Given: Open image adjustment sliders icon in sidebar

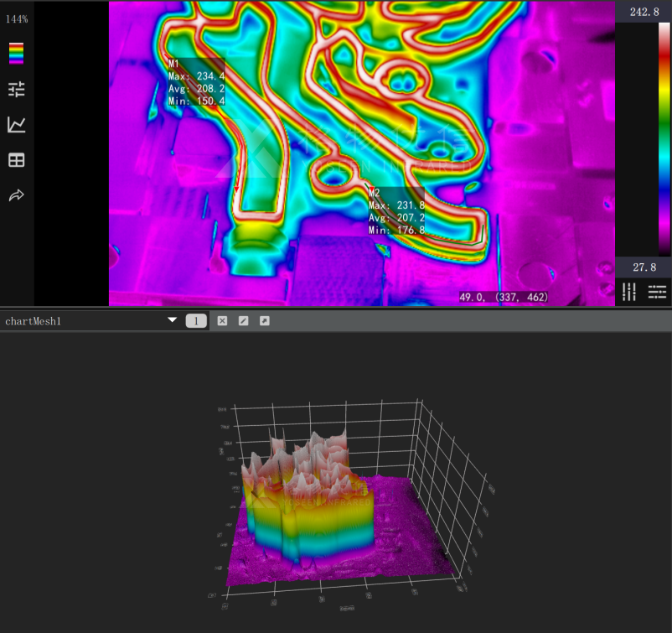Looking at the screenshot, I should pyautogui.click(x=16, y=89).
